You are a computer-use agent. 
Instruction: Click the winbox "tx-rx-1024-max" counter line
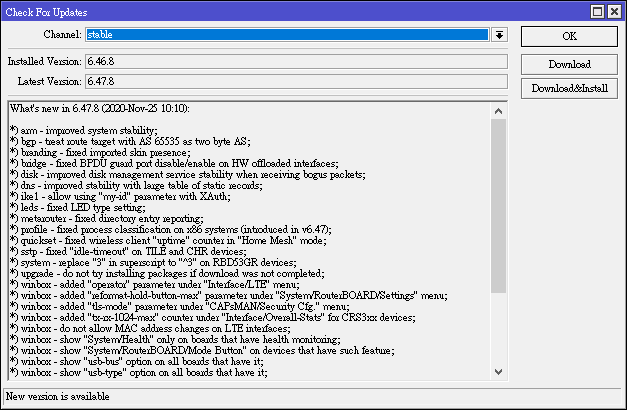pos(213,318)
